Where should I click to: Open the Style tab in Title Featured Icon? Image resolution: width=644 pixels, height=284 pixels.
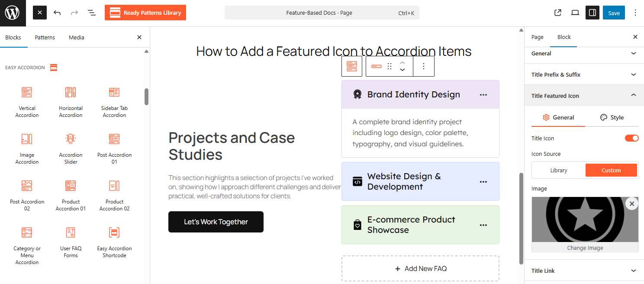[x=612, y=117]
